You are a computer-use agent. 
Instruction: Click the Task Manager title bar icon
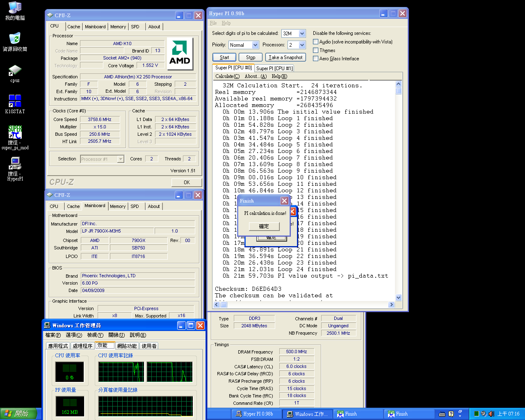(x=47, y=325)
